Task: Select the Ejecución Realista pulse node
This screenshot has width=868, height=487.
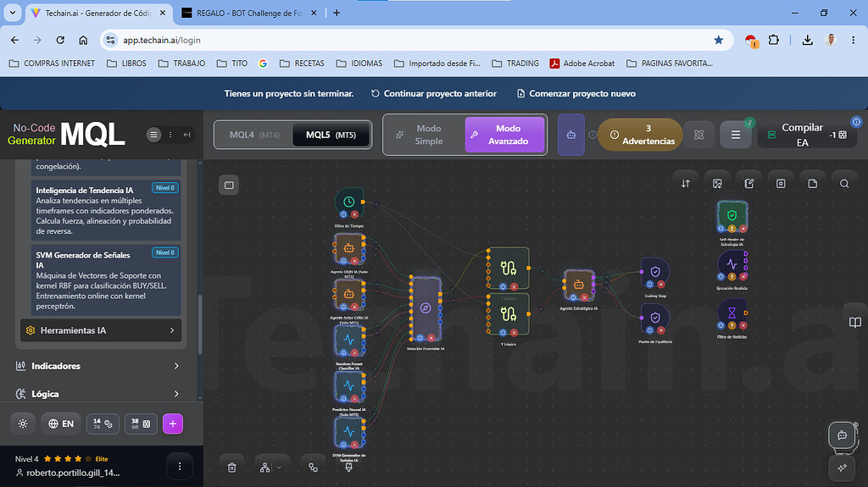Action: (x=732, y=263)
